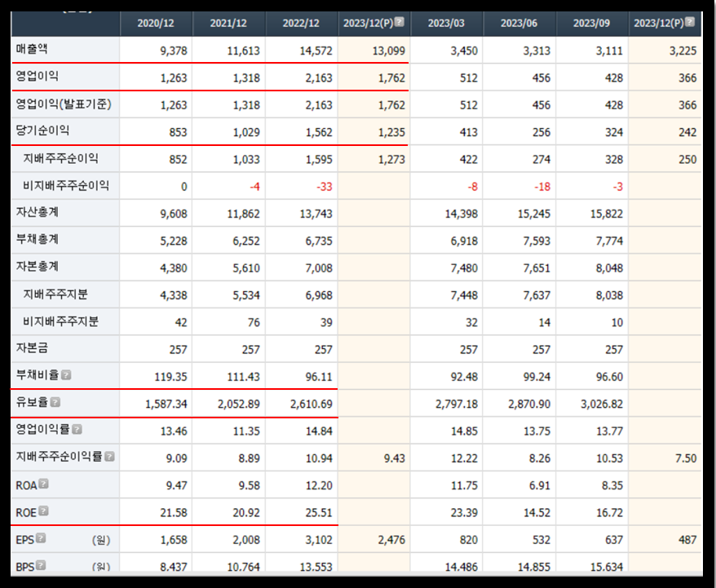The height and width of the screenshot is (588, 716).
Task: Click the 지배주주순이익 value 1,595
Action: click(319, 159)
